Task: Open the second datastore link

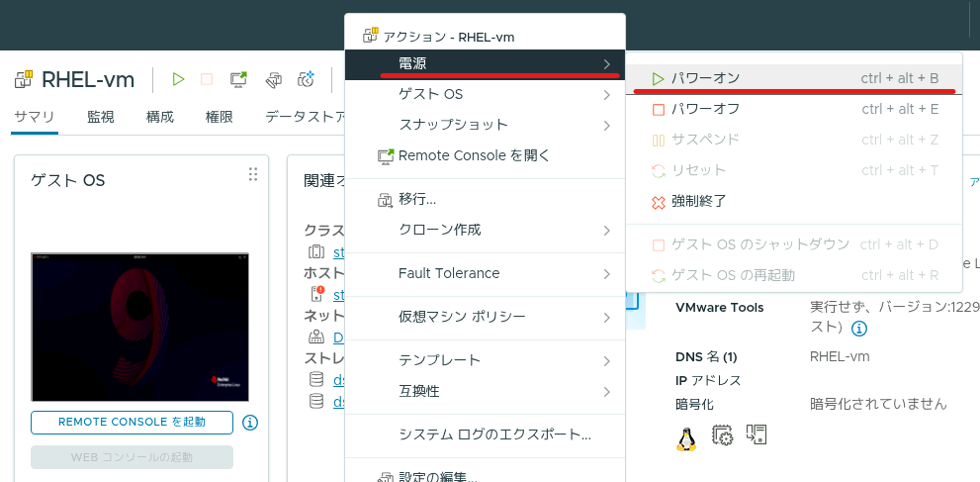Action: pos(339,402)
